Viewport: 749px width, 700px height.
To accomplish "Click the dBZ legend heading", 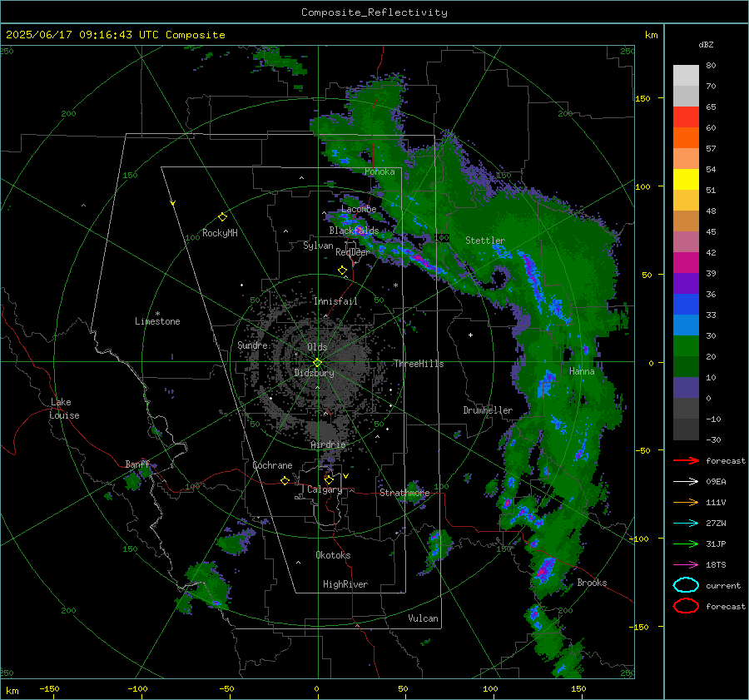I will pyautogui.click(x=706, y=44).
